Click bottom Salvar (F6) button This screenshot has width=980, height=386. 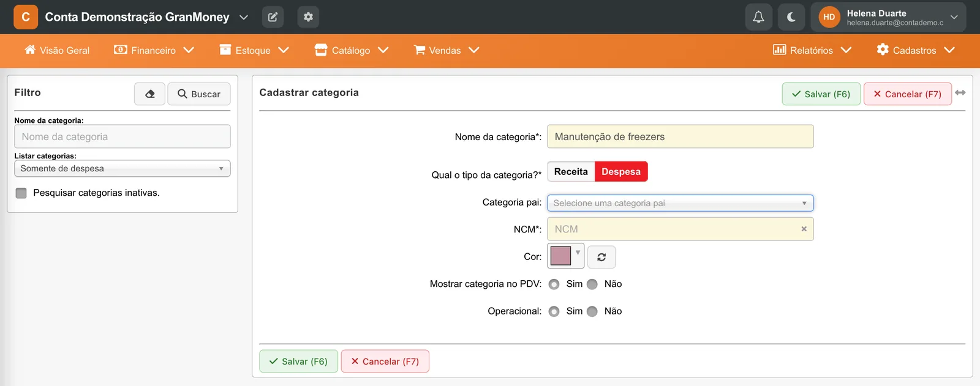point(298,361)
